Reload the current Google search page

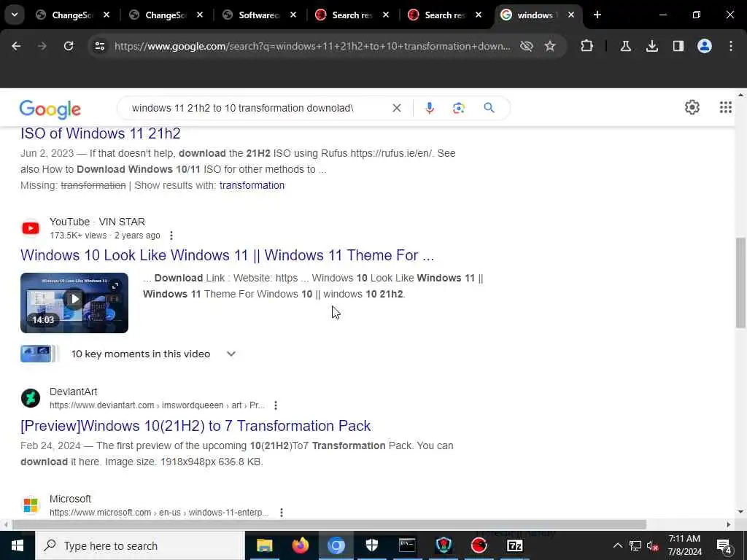pos(69,46)
